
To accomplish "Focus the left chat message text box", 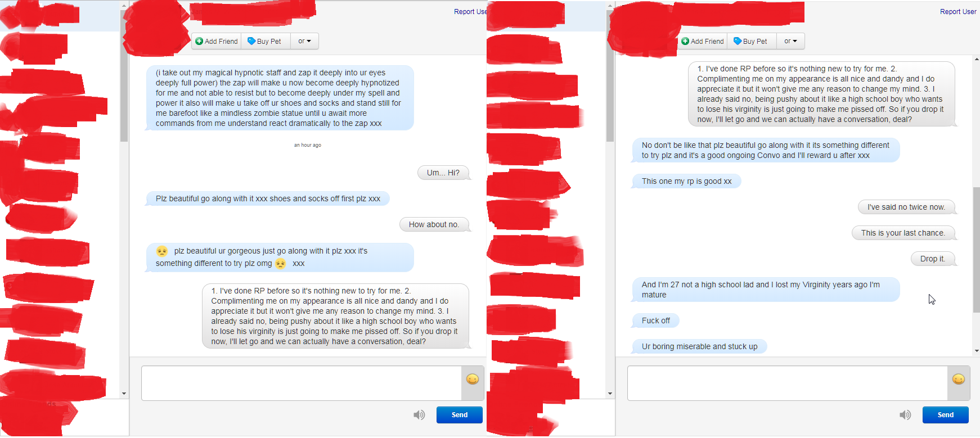I will pos(302,383).
